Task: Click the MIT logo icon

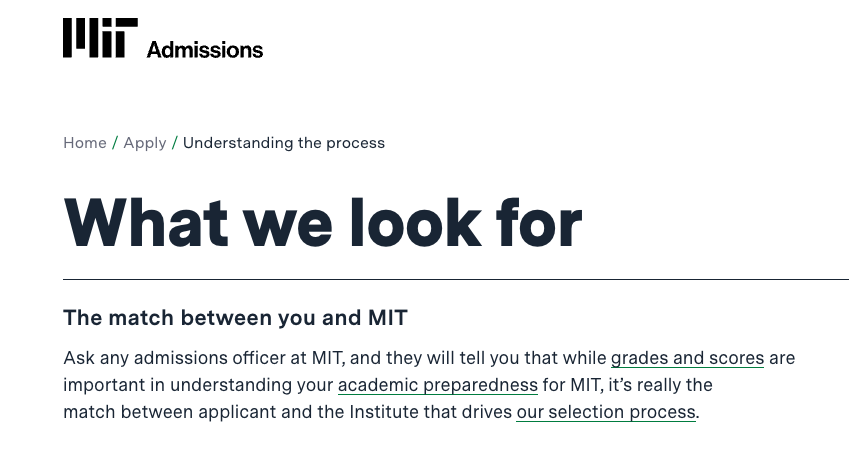Action: pos(100,38)
